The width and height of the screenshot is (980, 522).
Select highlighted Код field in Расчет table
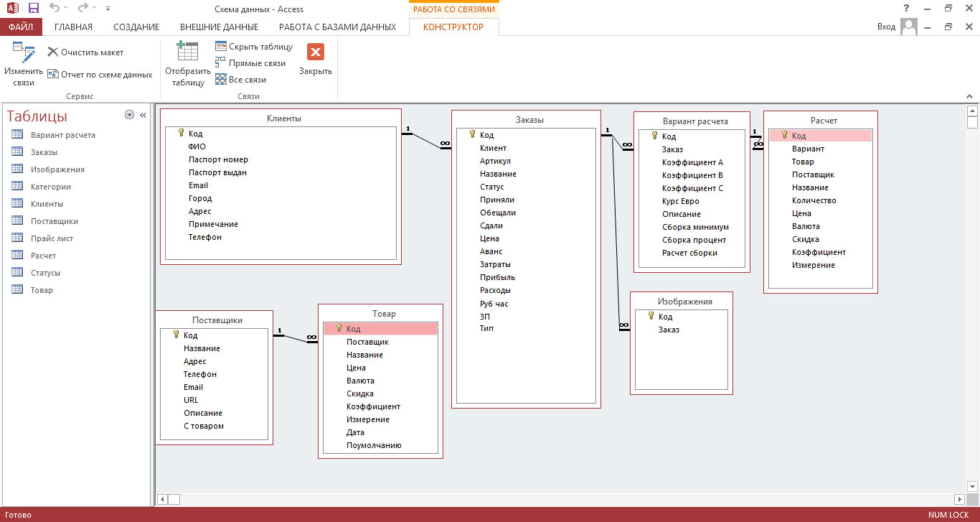(x=821, y=136)
